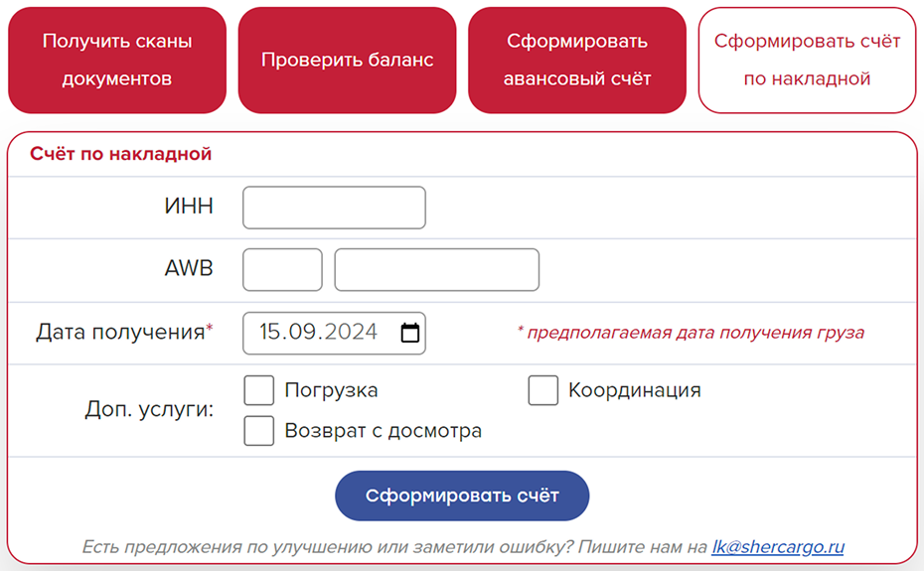Switch to Проверить баланс
The height and width of the screenshot is (571, 924).
(x=347, y=60)
